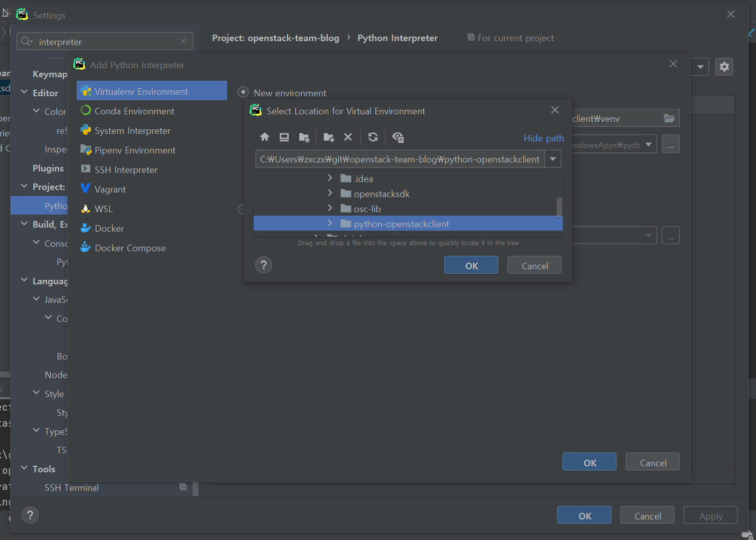Collapse the Project settings section
This screenshot has height=540, width=756.
24,186
